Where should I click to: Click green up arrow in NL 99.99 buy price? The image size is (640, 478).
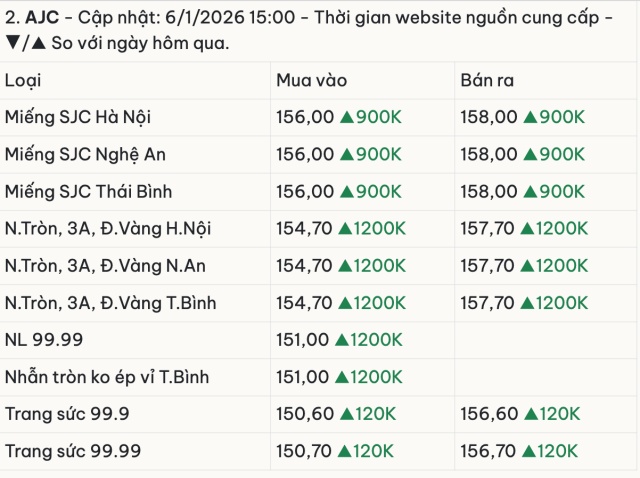pos(342,340)
